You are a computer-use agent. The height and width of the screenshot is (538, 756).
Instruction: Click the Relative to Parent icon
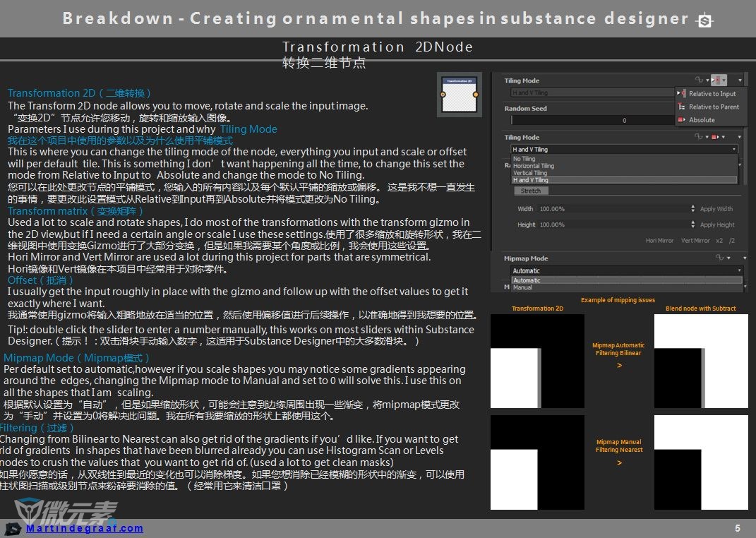coord(681,107)
